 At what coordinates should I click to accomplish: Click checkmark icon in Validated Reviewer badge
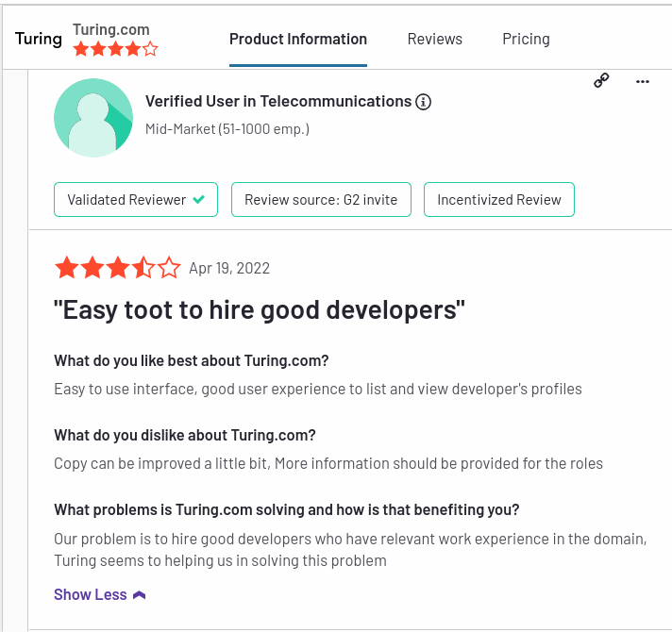[199, 200]
